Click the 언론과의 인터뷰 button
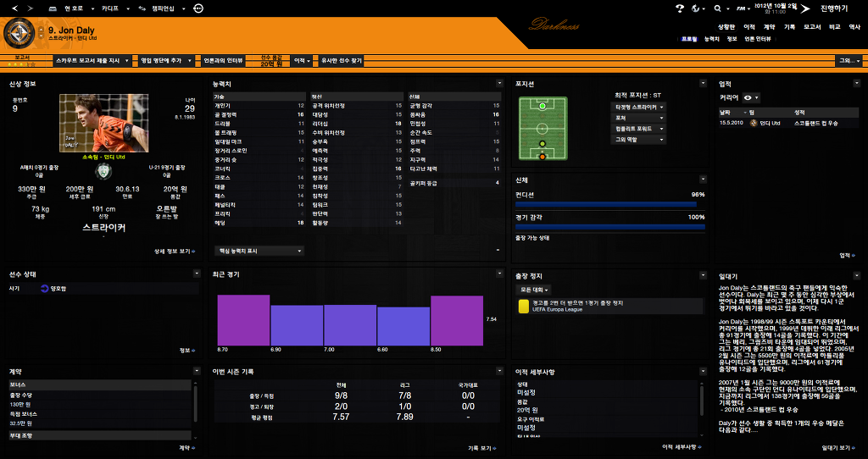This screenshot has width=868, height=459. (x=224, y=61)
